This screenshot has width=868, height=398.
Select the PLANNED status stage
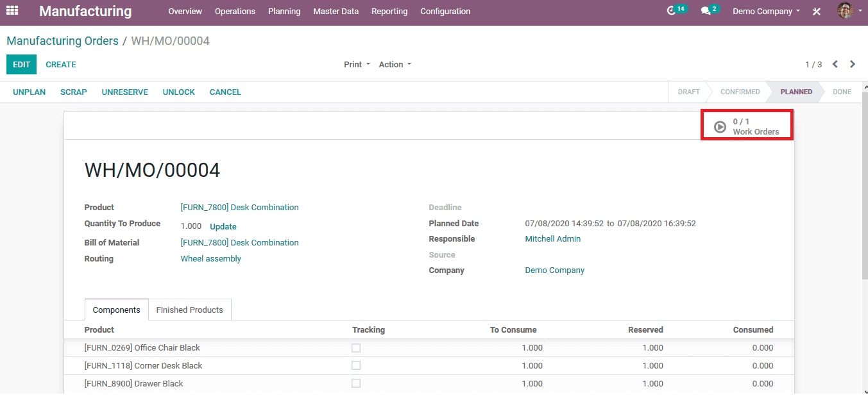click(796, 92)
